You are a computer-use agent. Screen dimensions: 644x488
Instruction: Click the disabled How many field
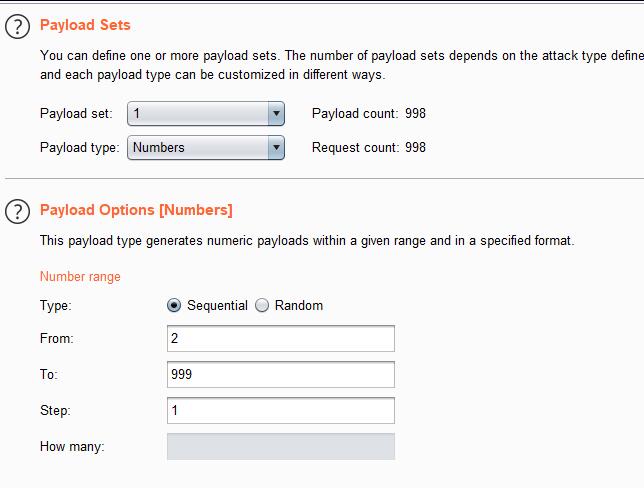[x=281, y=446]
